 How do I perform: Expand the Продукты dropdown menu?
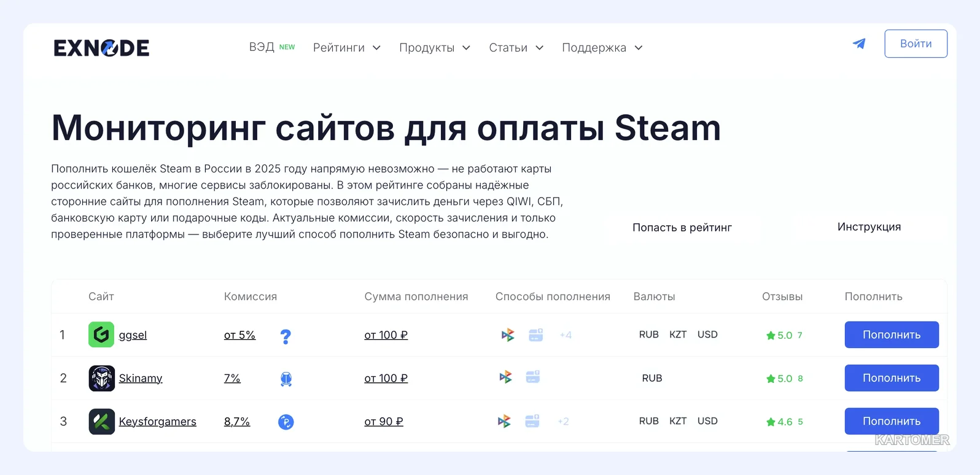[x=435, y=48]
